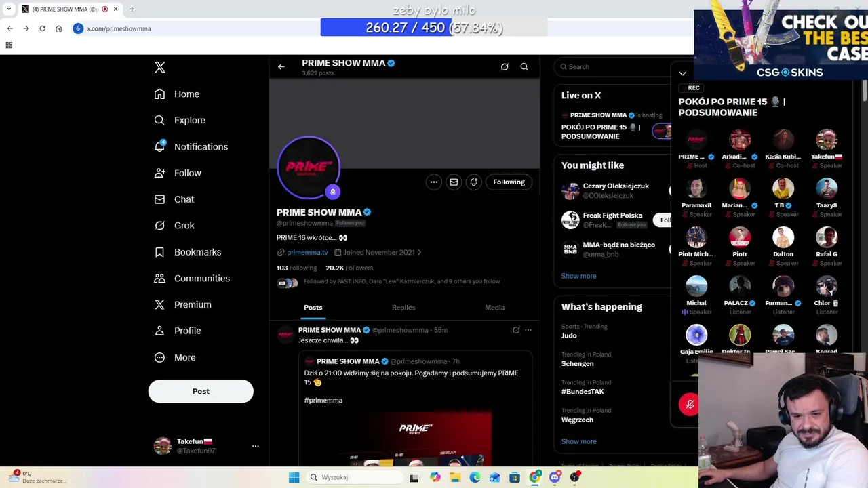Open Explore page
This screenshot has width=868, height=488.
click(180, 120)
